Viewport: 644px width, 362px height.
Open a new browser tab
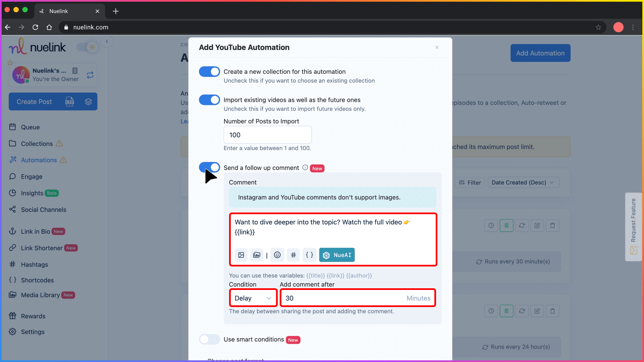116,11
